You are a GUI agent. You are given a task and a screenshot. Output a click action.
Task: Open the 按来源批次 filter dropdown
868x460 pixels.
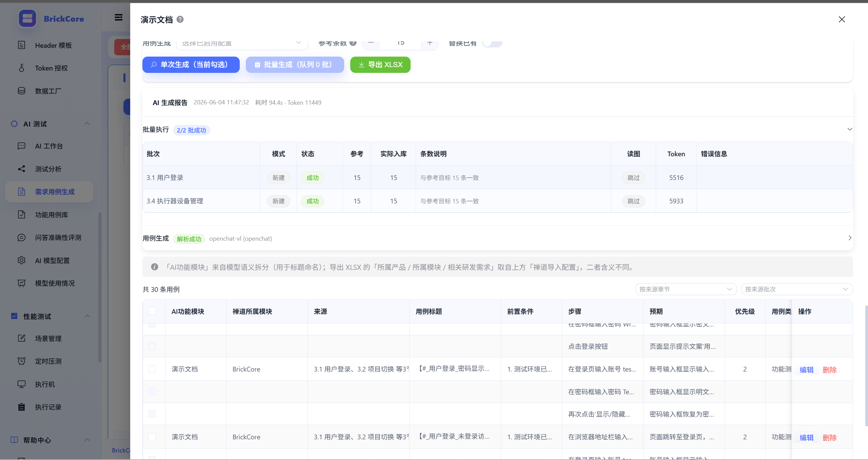point(797,289)
